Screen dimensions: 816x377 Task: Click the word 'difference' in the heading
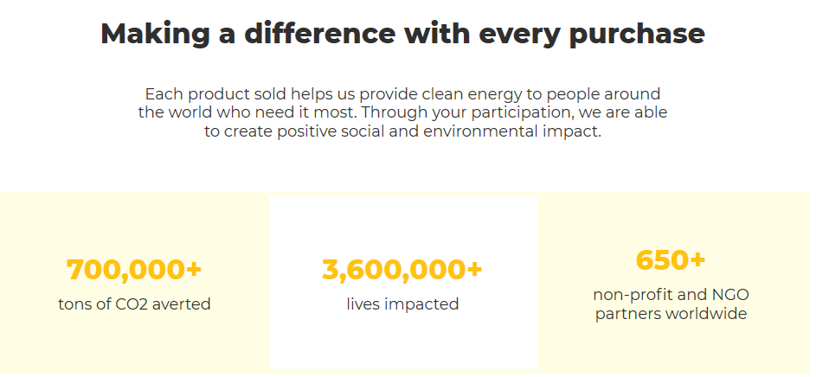tap(321, 32)
